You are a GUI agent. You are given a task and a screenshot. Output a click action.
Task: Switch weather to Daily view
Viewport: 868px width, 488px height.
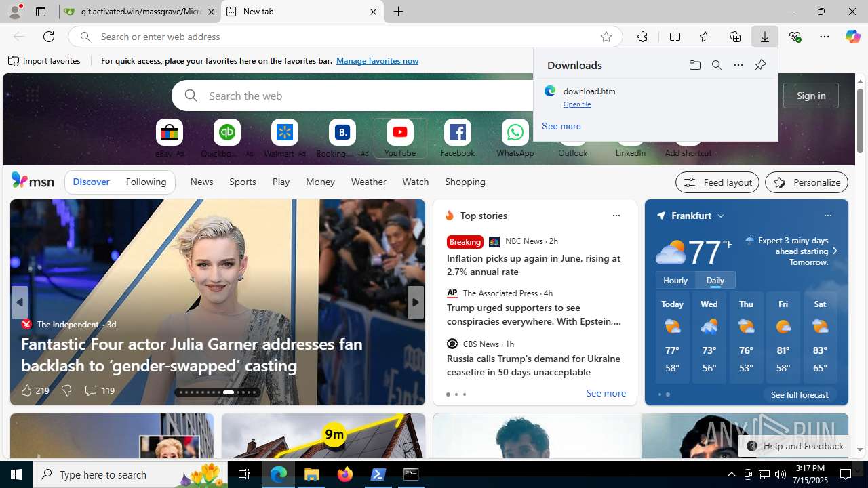click(x=715, y=280)
